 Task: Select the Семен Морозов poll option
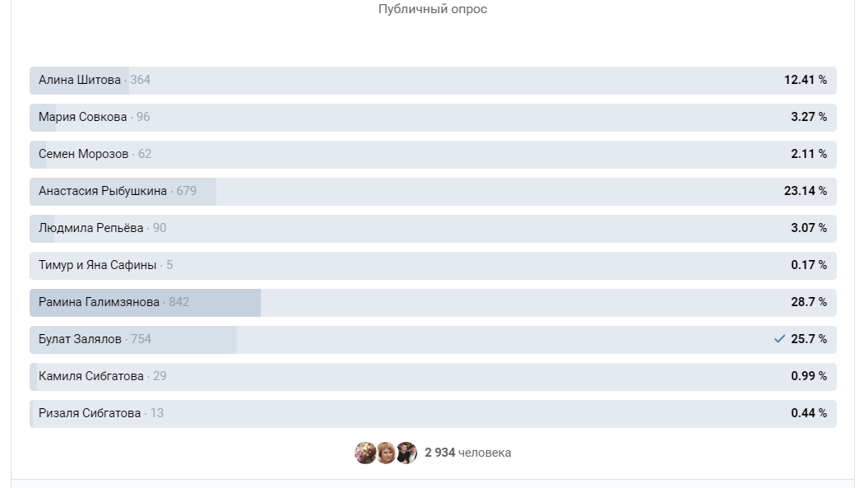[x=433, y=155]
